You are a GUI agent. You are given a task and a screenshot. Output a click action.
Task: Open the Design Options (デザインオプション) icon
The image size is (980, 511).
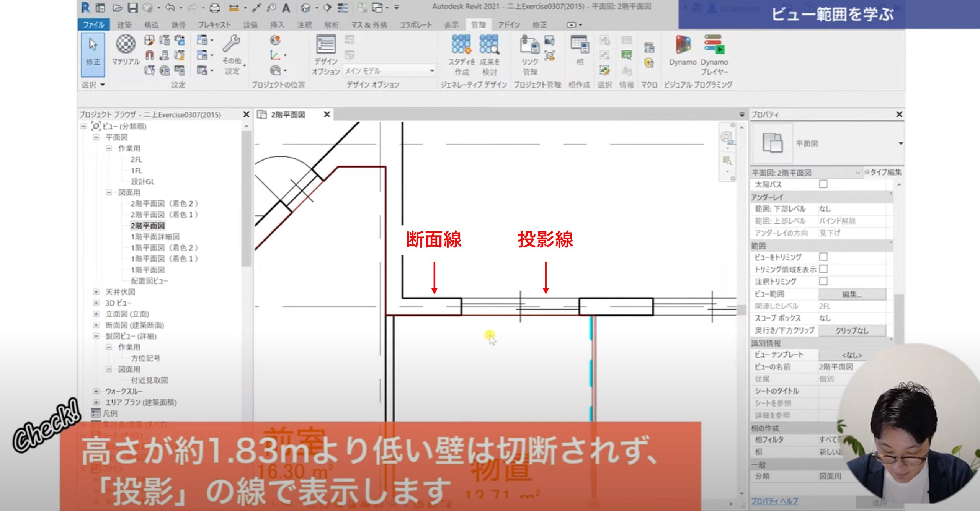[x=326, y=45]
